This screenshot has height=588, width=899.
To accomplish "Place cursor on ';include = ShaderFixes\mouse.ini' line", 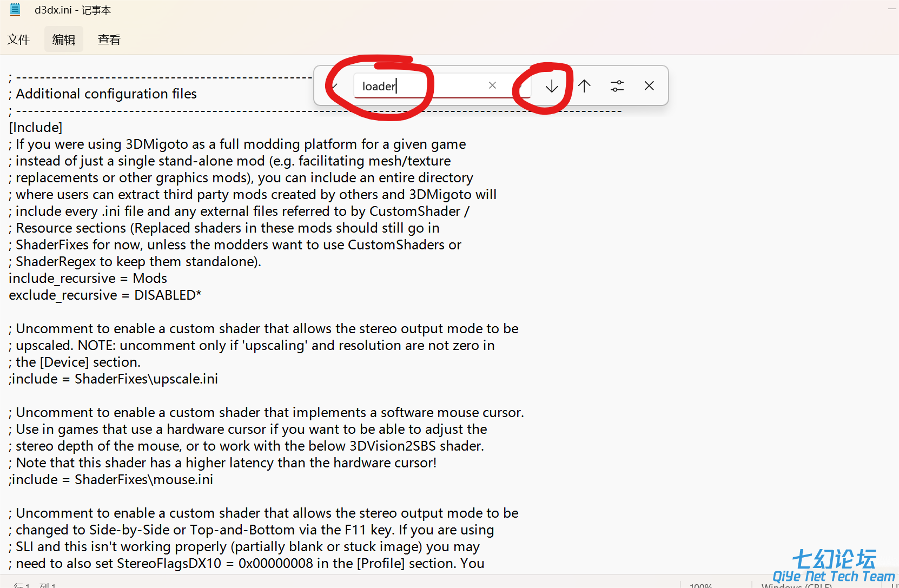I will coord(111,480).
